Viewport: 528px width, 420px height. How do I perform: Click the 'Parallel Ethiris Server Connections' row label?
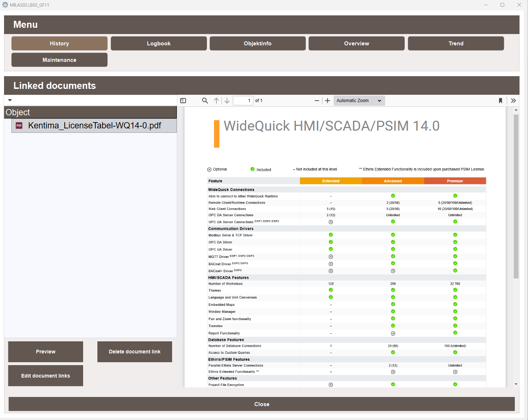click(x=236, y=365)
